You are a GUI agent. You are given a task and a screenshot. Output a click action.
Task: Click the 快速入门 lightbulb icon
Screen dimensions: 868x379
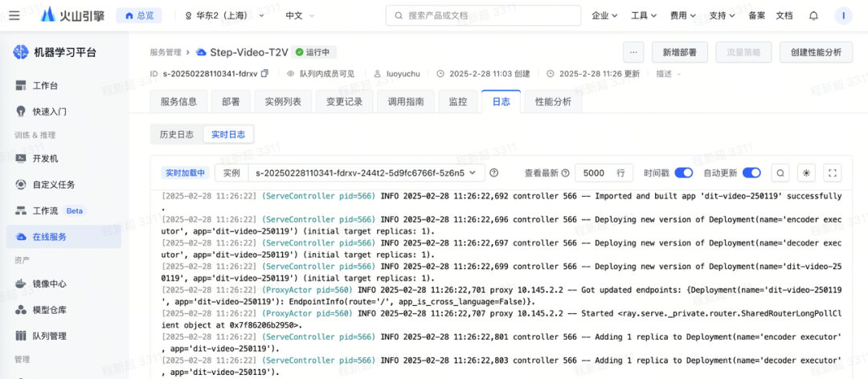tap(21, 111)
